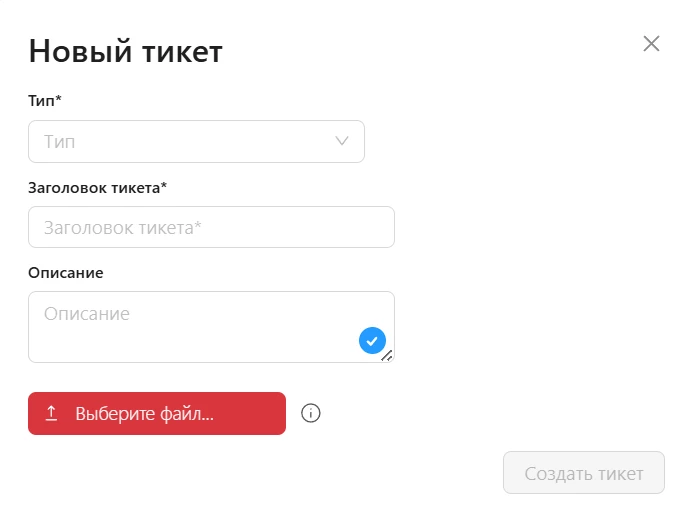Close the Новый тикет dialog
690x514 pixels.
651,44
